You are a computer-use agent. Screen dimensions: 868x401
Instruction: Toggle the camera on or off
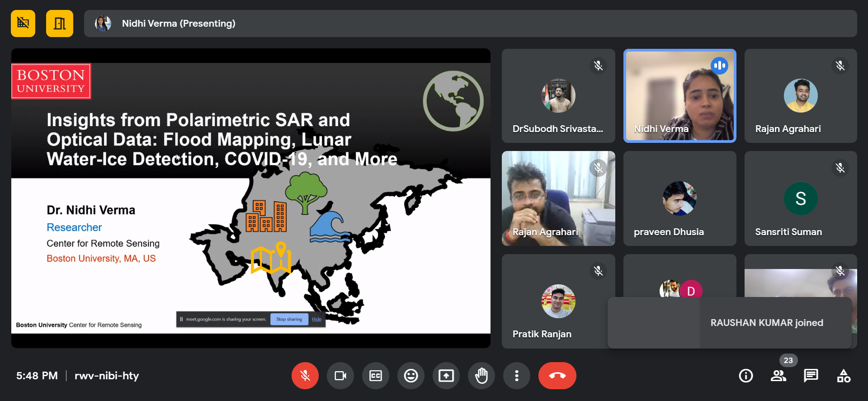coord(340,376)
